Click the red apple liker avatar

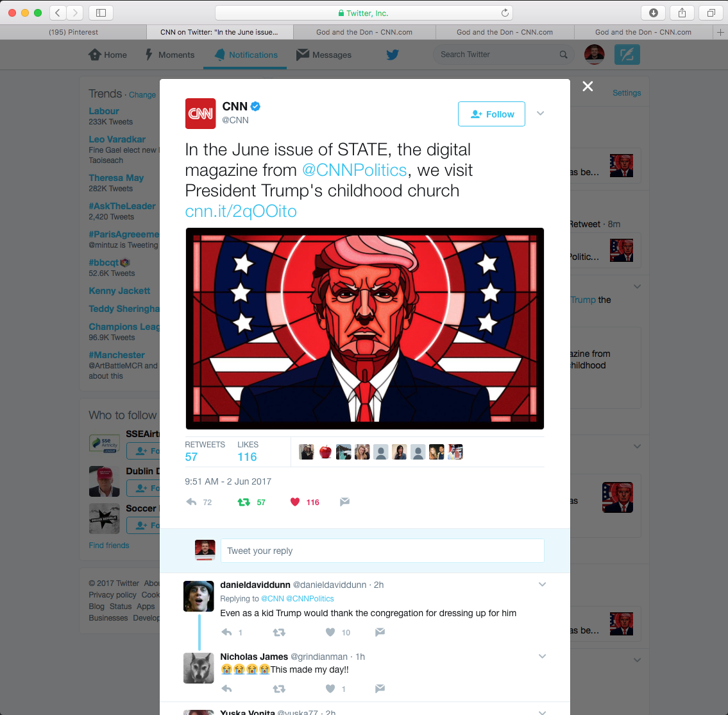pyautogui.click(x=325, y=452)
